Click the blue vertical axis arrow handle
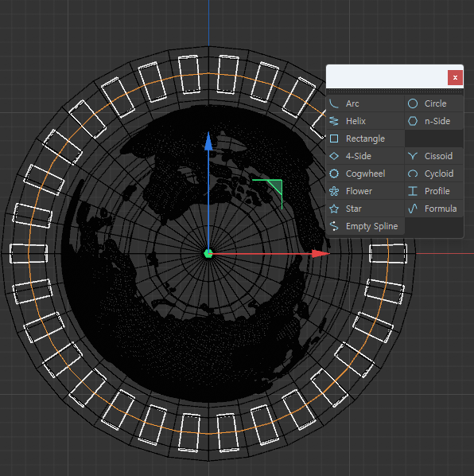The height and width of the screenshot is (476, 474). (x=208, y=141)
